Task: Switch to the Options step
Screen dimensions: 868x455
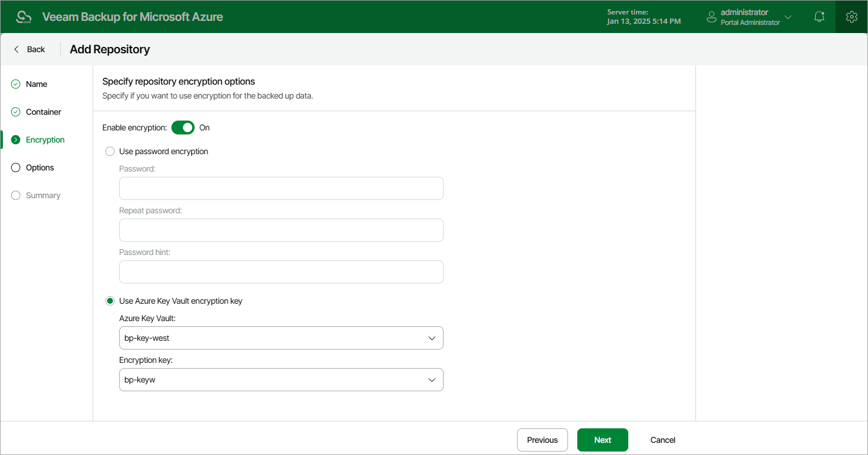Action: (40, 167)
